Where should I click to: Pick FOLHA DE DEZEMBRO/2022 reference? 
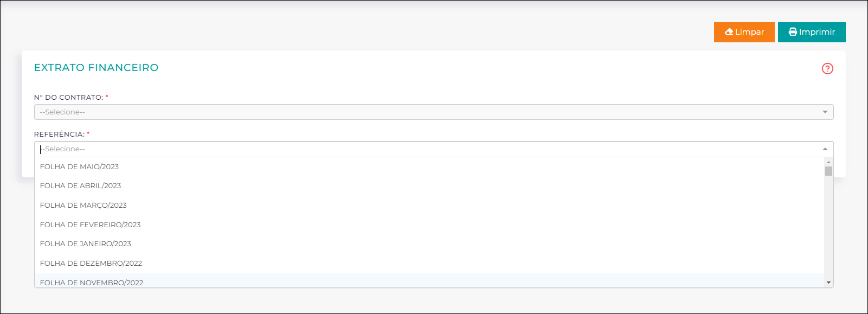tap(429, 263)
